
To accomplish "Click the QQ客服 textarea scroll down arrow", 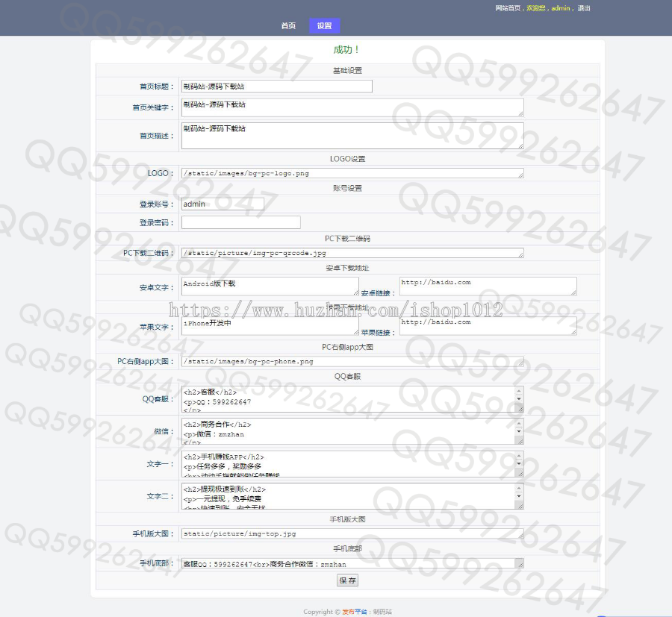I will click(519, 399).
